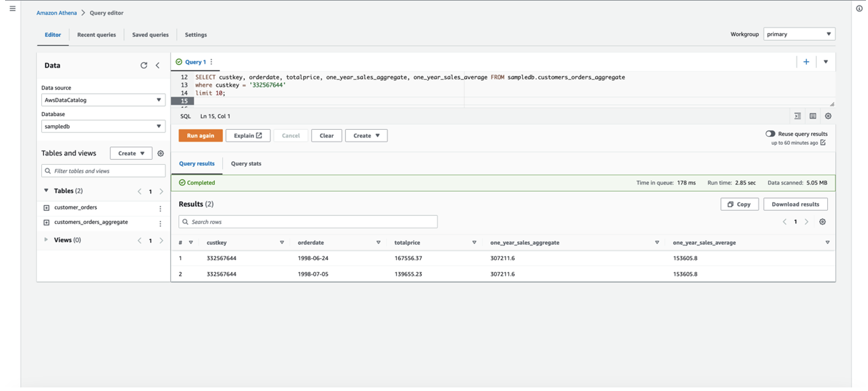Click Download results button
Viewport: 868px width, 391px height.
[x=796, y=204]
